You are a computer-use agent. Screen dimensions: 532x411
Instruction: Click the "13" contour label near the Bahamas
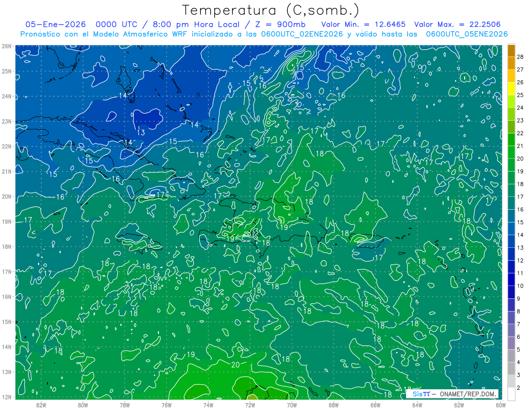tap(141, 133)
